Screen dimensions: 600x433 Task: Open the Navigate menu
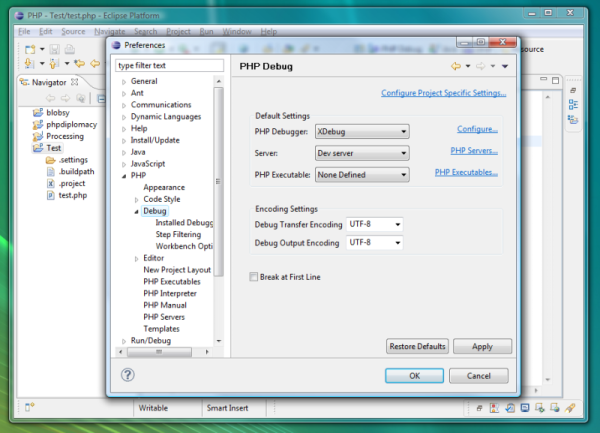click(x=110, y=31)
